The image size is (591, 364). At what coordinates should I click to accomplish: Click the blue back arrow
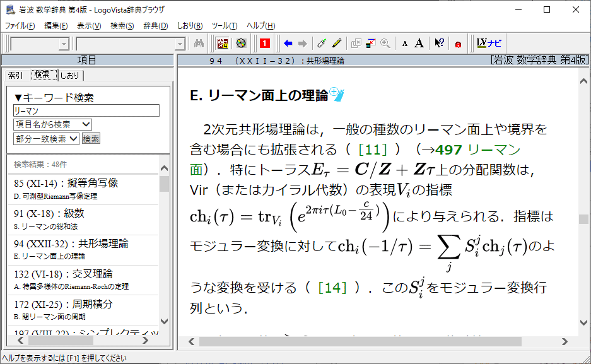tap(288, 44)
